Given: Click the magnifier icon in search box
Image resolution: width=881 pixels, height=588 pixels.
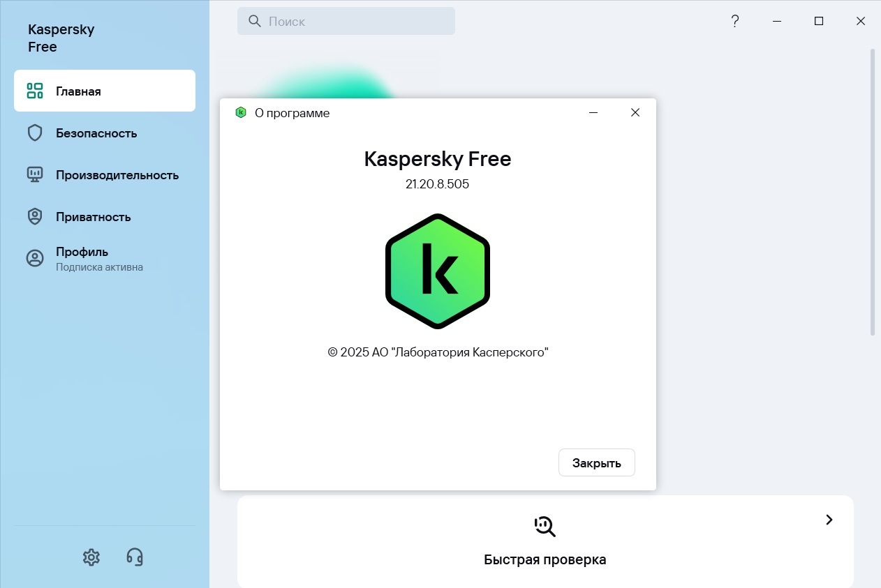Looking at the screenshot, I should coord(255,21).
